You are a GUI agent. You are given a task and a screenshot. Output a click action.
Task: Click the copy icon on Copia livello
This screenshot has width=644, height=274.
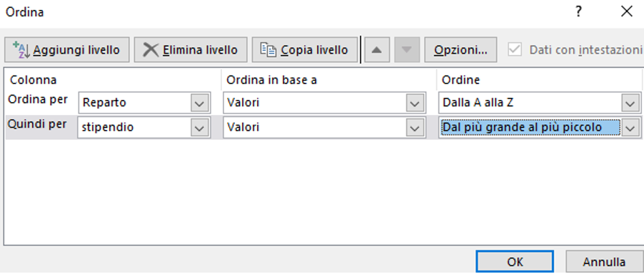268,50
